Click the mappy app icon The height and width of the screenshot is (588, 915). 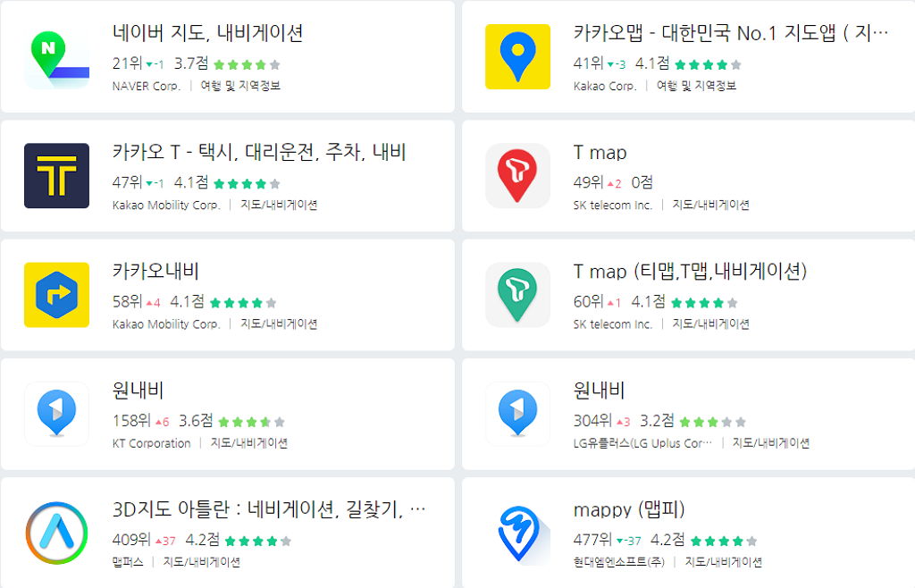(517, 533)
